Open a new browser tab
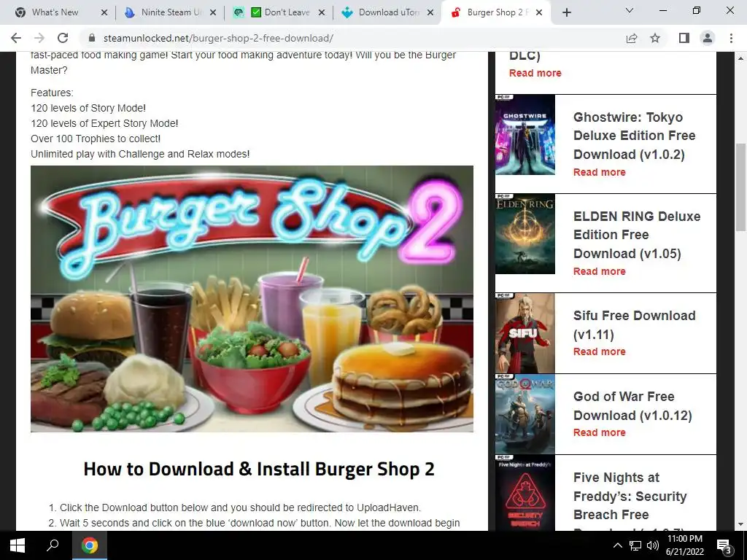This screenshot has height=560, width=747. [566, 13]
